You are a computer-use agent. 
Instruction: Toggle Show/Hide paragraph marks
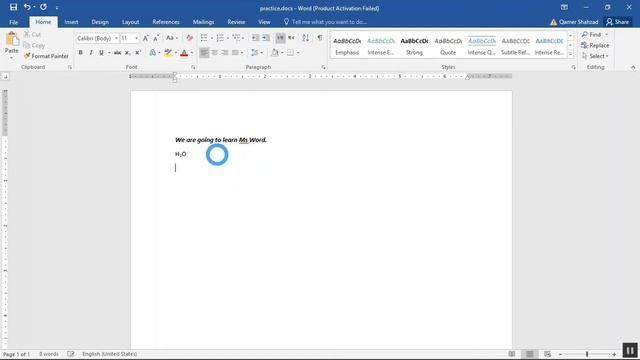320,38
